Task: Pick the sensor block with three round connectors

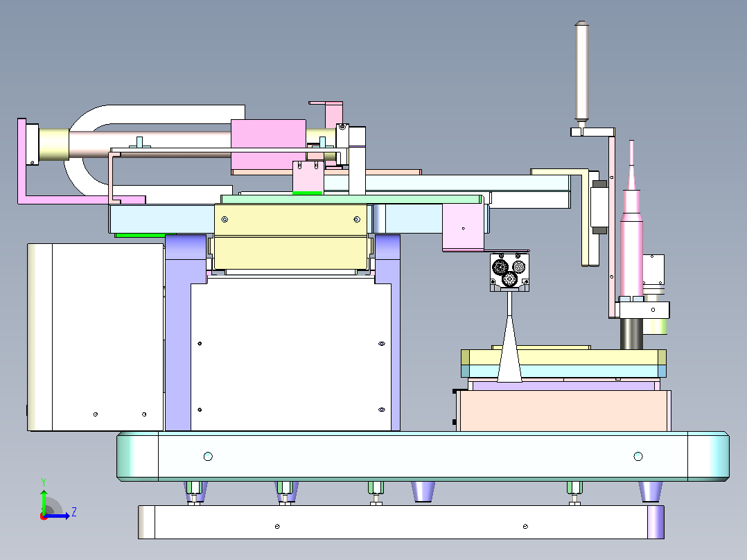Action: pos(509,271)
